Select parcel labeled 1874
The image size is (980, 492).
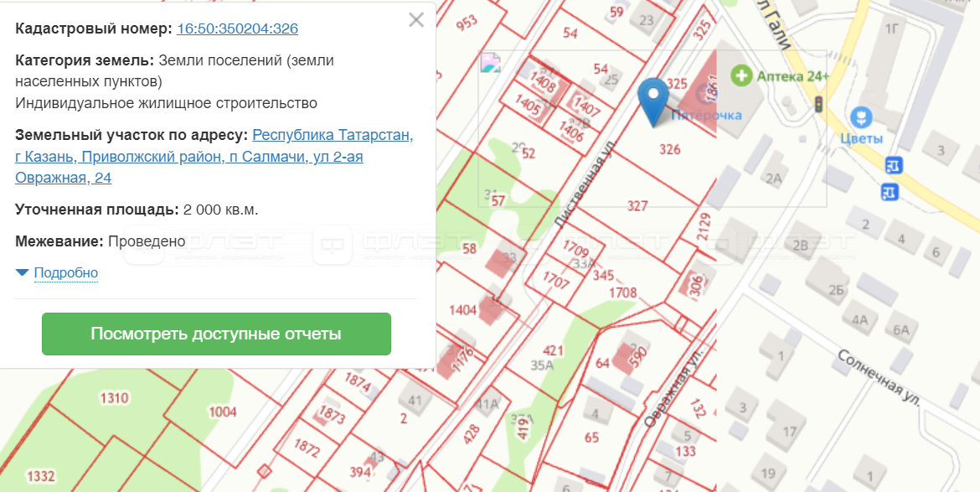point(358,381)
